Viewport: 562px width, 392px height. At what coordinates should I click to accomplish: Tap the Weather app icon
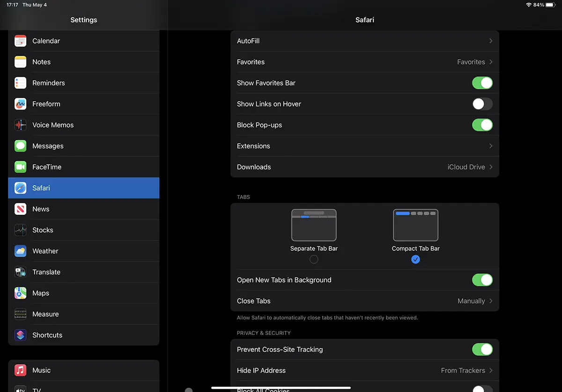tap(20, 251)
